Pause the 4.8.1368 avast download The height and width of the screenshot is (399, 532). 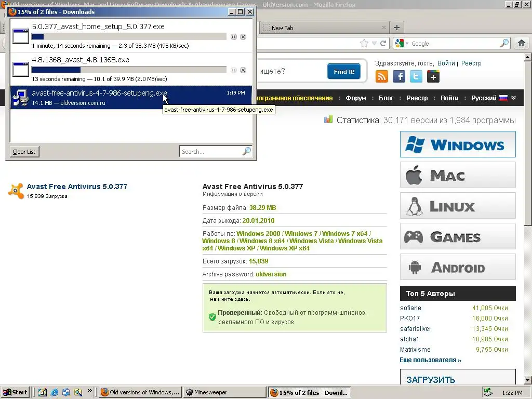tap(233, 70)
